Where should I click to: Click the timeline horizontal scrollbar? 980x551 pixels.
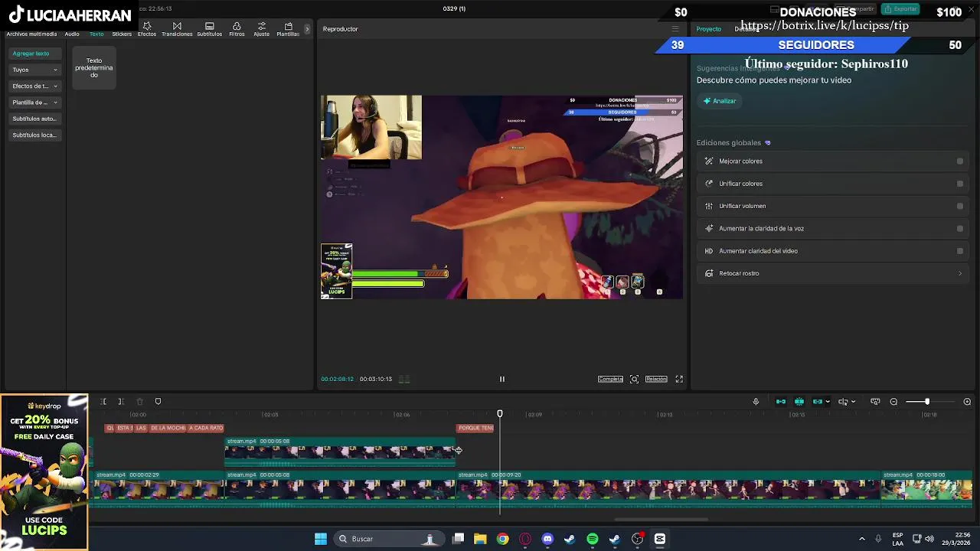661,520
